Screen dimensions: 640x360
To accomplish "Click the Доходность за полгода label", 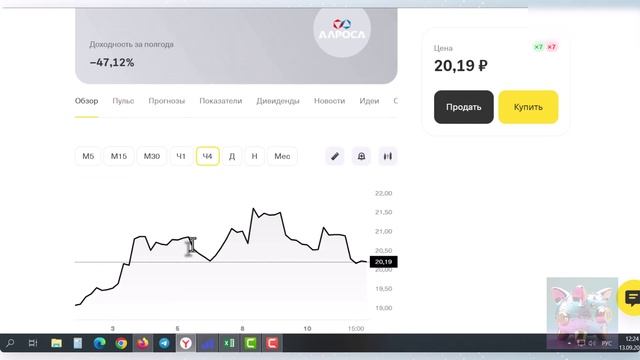I will 131,44.
